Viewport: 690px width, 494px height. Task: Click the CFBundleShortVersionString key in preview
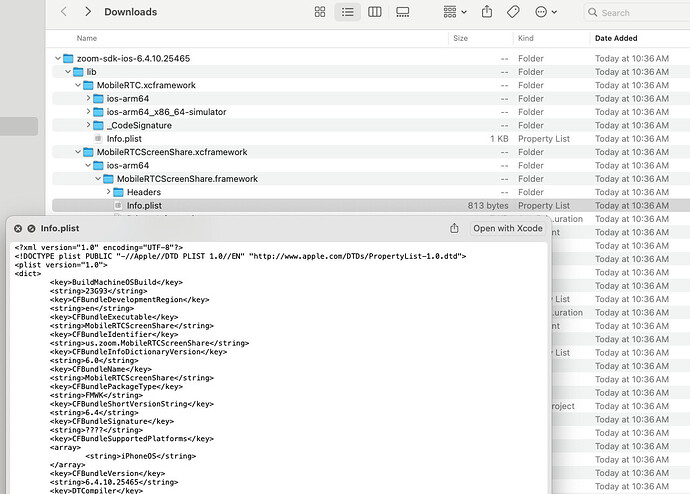pyautogui.click(x=132, y=404)
